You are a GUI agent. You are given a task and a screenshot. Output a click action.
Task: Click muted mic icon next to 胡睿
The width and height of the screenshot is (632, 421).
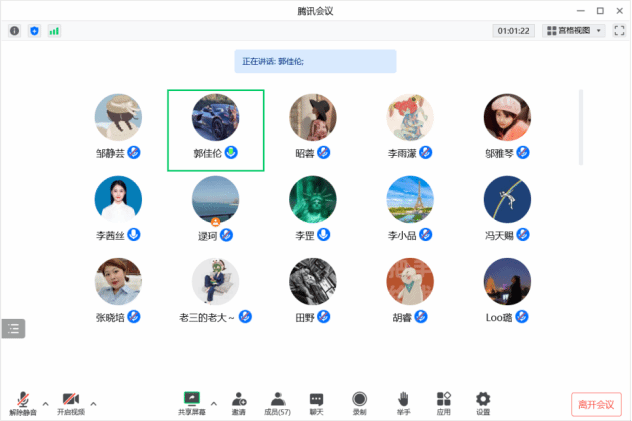(x=421, y=317)
